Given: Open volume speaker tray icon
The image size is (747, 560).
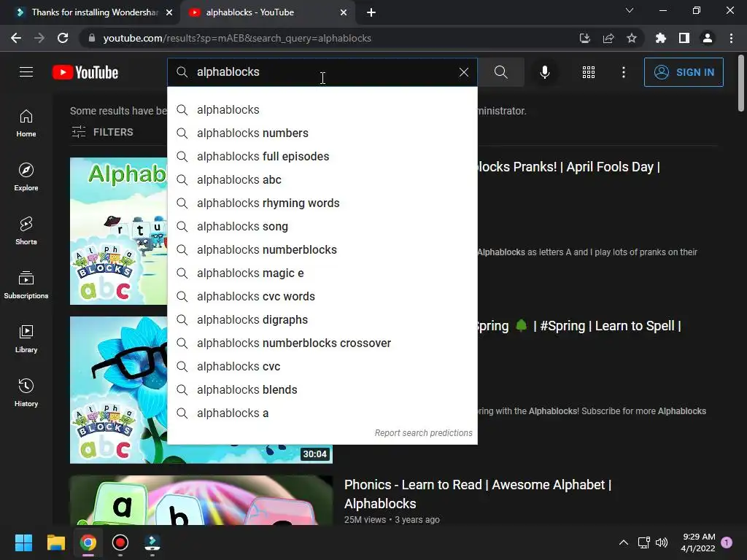Looking at the screenshot, I should point(662,542).
